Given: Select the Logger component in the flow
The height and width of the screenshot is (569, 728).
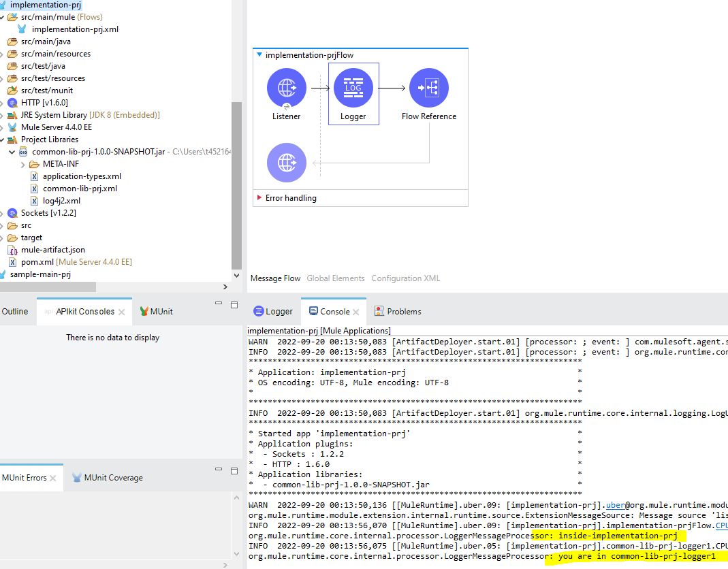Looking at the screenshot, I should [353, 88].
